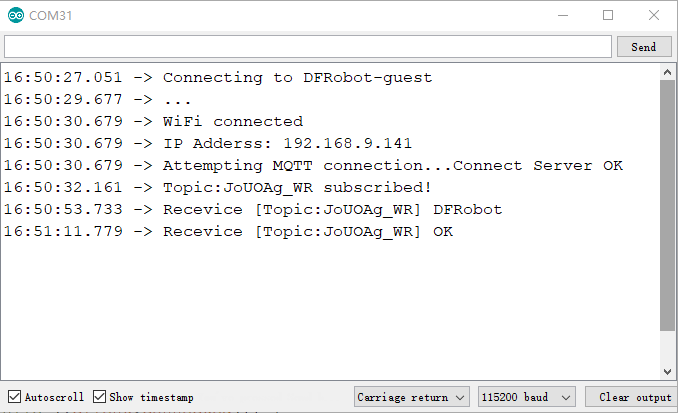Image resolution: width=678 pixels, height=413 pixels.
Task: Focus the serial message input field
Action: click(308, 47)
